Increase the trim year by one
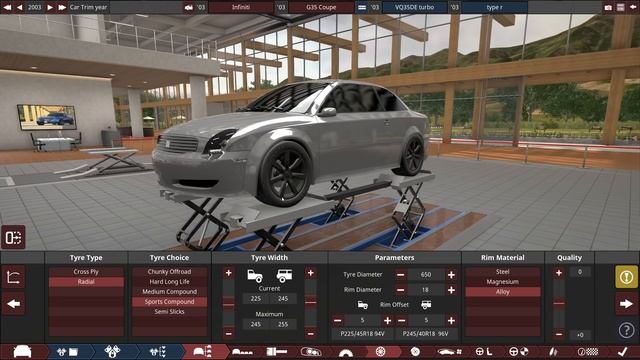Screen dimensions: 640x360 coord(50,7)
